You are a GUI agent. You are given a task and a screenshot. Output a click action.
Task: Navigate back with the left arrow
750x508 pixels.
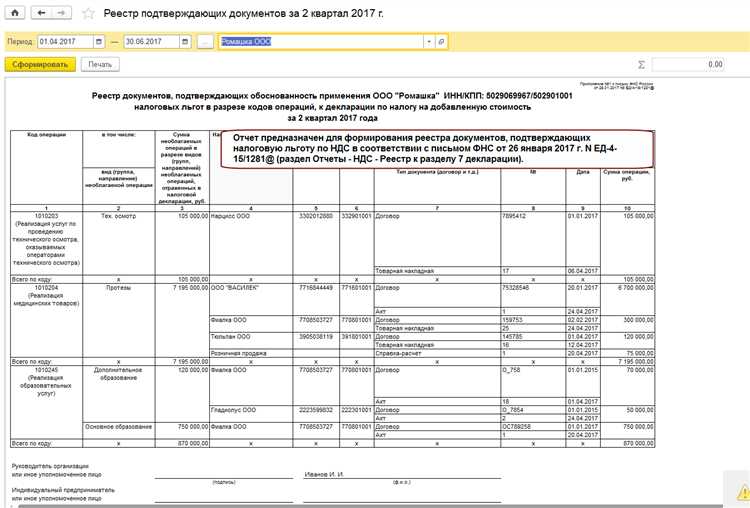click(42, 13)
